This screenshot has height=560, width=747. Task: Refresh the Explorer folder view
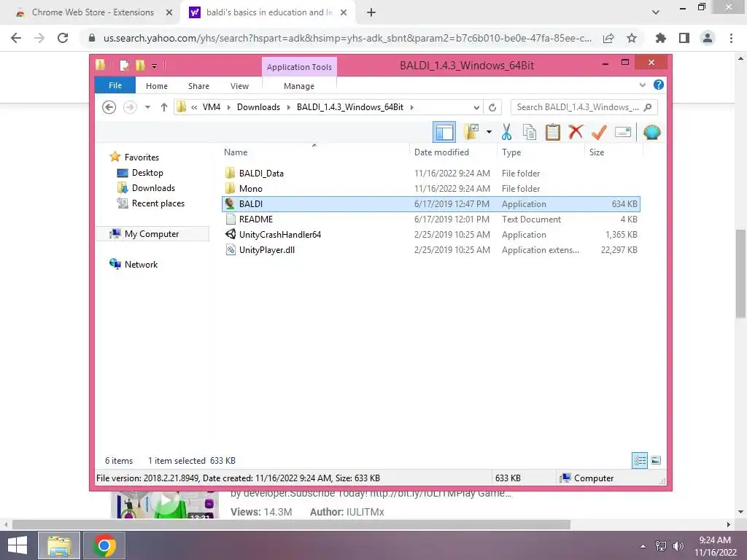tap(492, 107)
